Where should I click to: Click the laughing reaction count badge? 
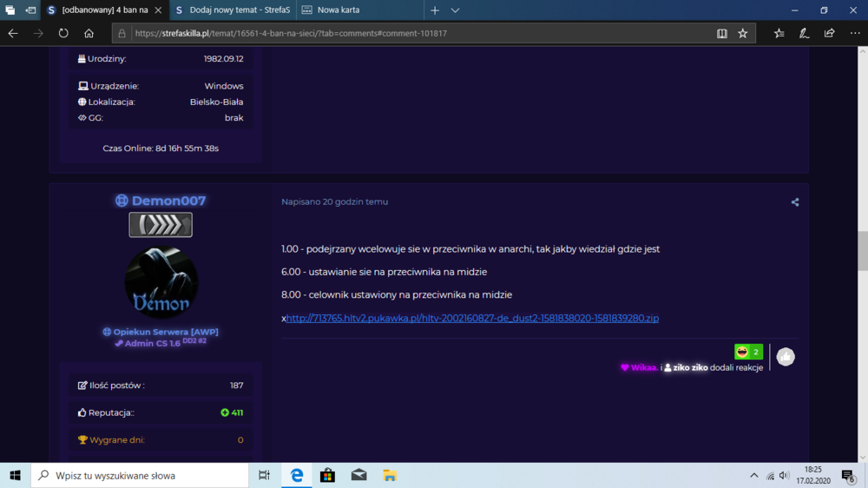click(x=748, y=352)
